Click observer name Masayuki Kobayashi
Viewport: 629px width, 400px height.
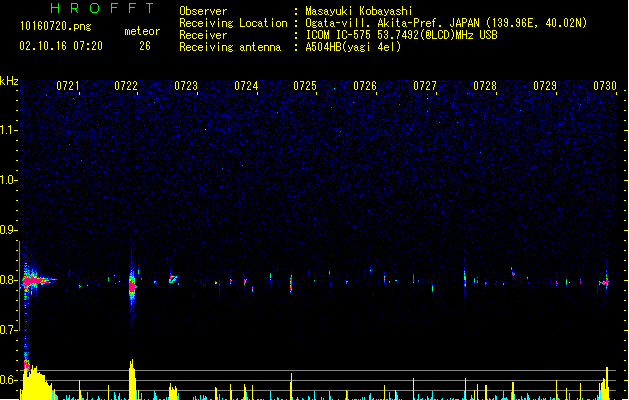359,11
